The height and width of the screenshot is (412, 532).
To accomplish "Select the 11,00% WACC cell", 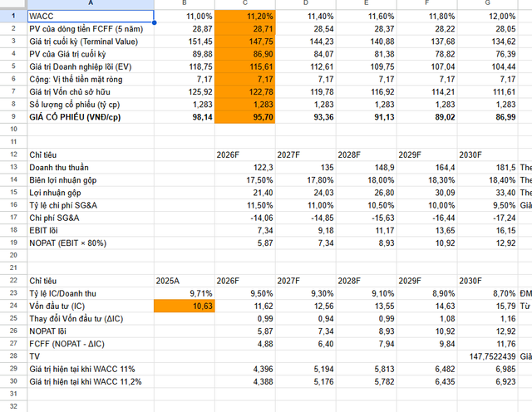I will (x=185, y=17).
